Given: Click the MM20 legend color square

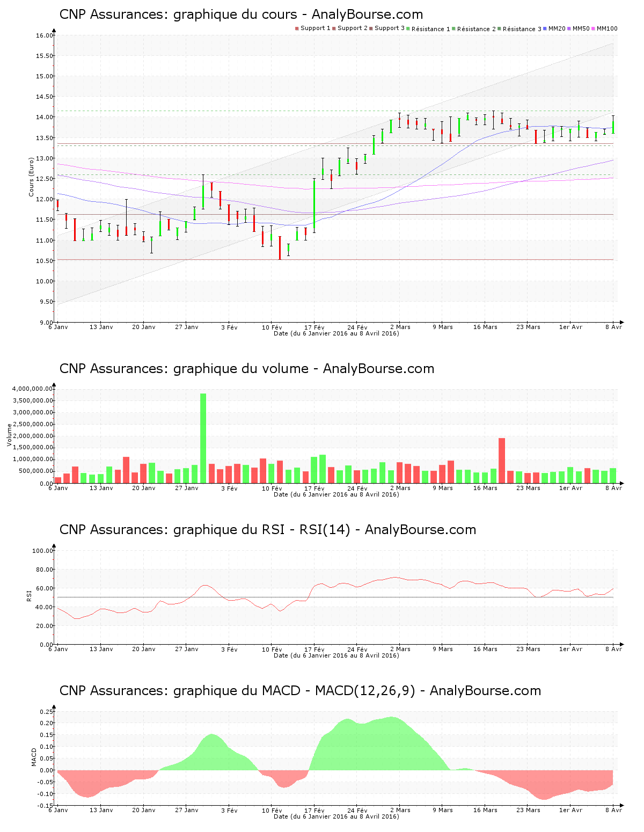Looking at the screenshot, I should click(x=545, y=28).
